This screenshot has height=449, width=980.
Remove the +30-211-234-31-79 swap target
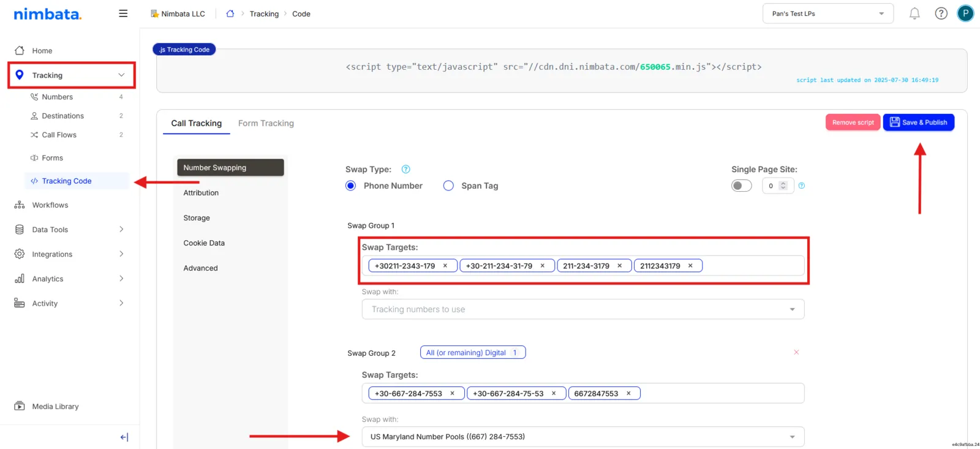click(x=543, y=266)
